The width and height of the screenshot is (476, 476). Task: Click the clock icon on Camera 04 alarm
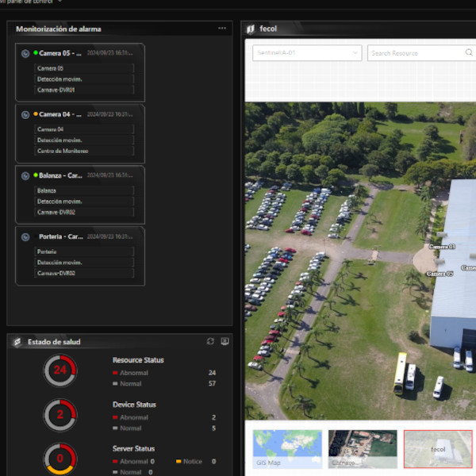point(25,115)
